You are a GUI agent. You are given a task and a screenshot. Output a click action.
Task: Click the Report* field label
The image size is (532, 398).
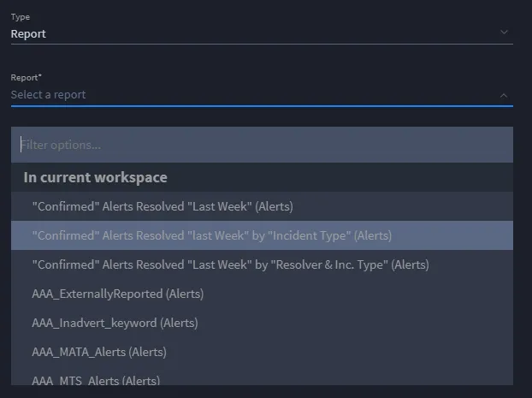(x=27, y=77)
